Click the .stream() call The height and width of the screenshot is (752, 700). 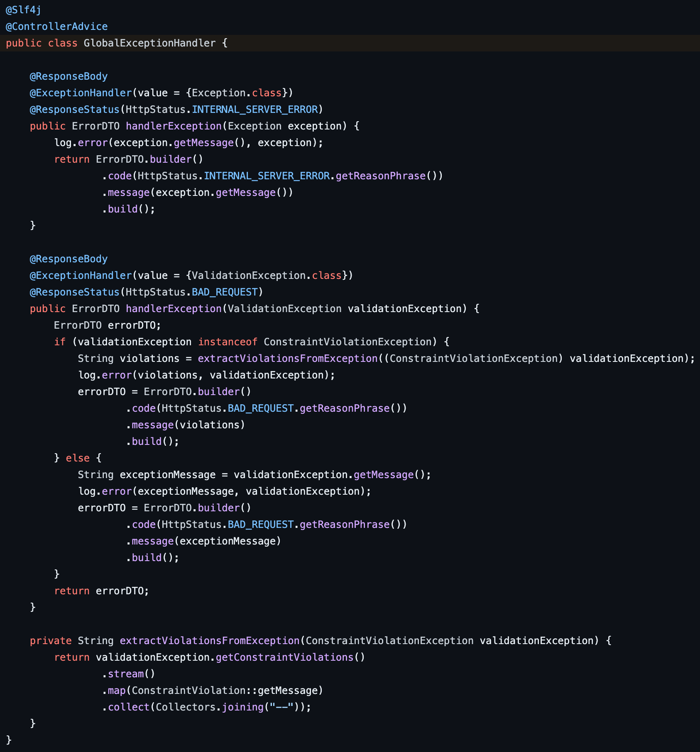click(x=129, y=674)
